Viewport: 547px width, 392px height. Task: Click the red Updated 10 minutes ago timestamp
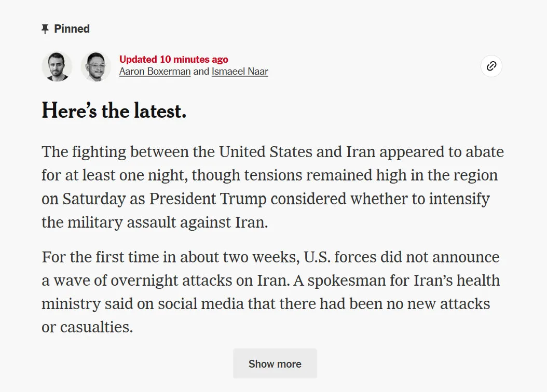point(174,59)
